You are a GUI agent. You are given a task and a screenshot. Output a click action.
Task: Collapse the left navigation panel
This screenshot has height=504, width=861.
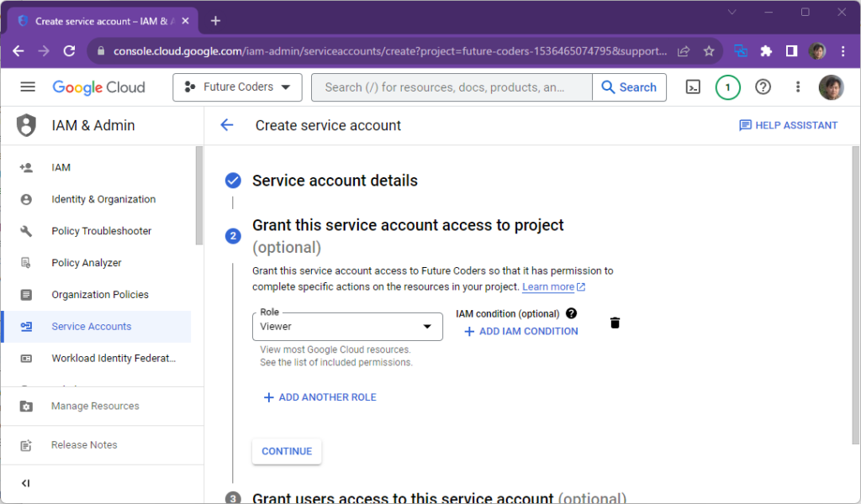point(26,483)
